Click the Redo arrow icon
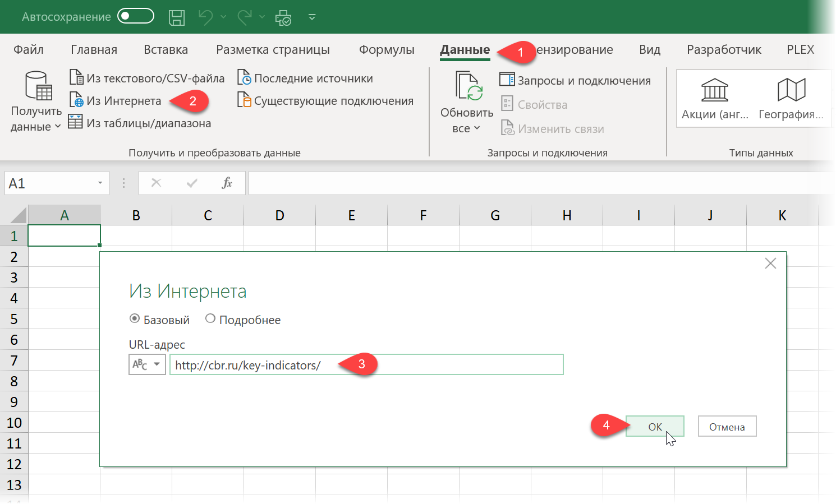This screenshot has height=504, width=836. click(245, 17)
